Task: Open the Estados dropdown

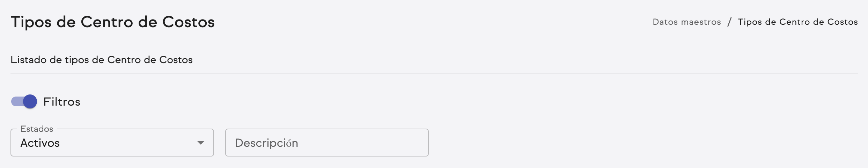Action: coord(112,143)
